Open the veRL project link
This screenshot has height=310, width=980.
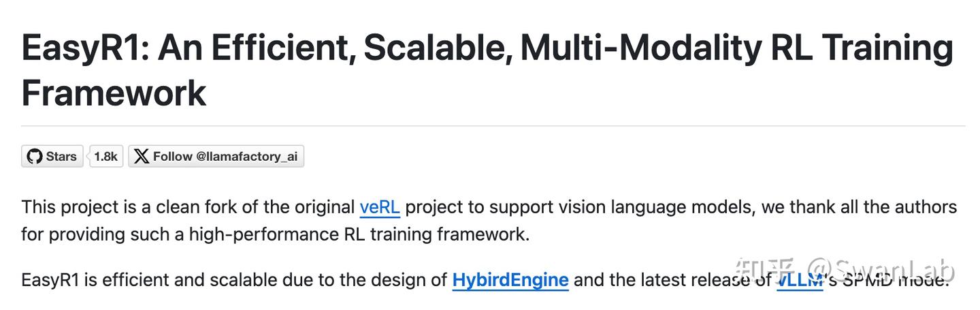(x=379, y=206)
